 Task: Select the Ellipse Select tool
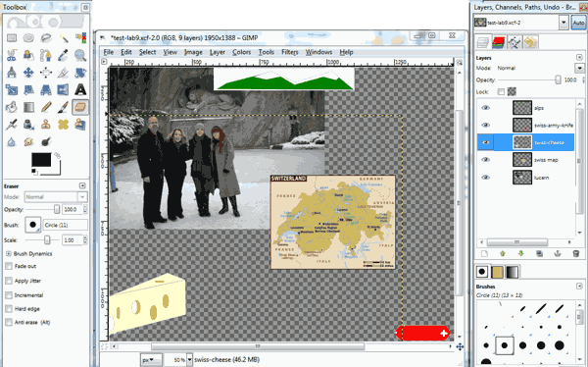(28, 38)
